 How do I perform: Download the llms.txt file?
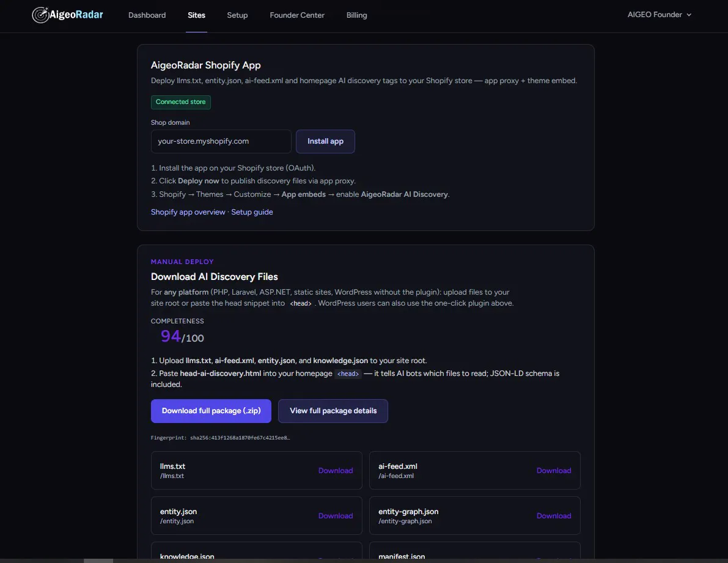(336, 471)
